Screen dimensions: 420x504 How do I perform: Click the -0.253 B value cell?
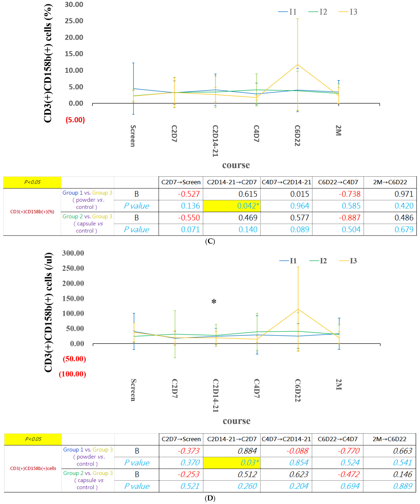coord(181,474)
